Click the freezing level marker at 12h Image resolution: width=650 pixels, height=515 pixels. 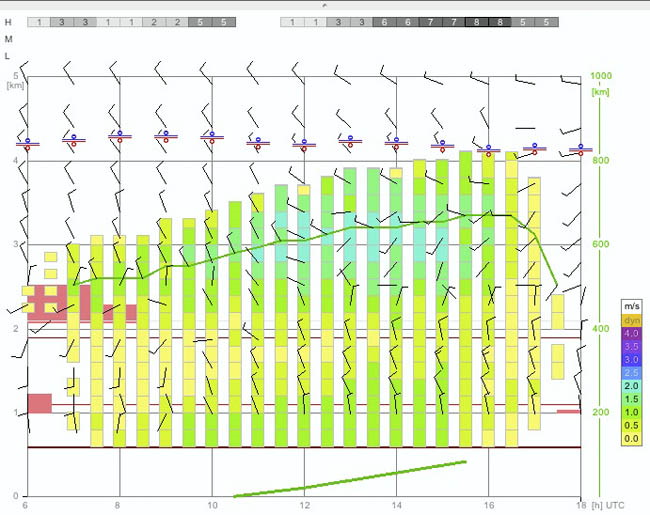(x=304, y=145)
